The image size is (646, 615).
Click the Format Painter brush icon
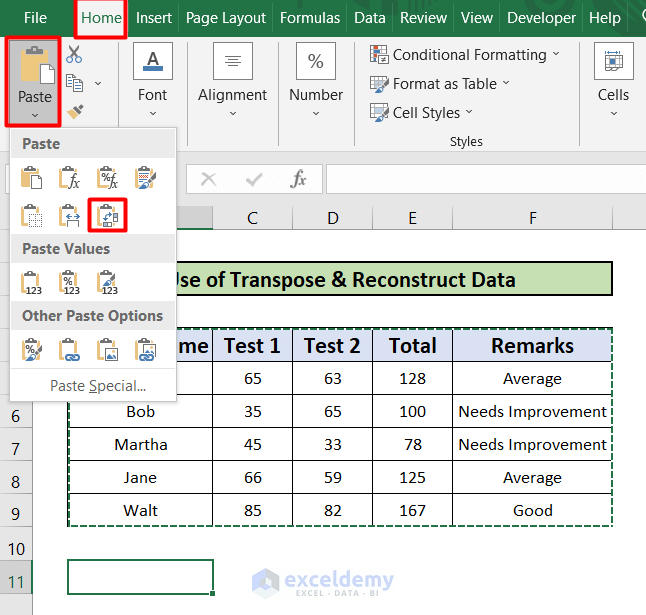click(75, 111)
